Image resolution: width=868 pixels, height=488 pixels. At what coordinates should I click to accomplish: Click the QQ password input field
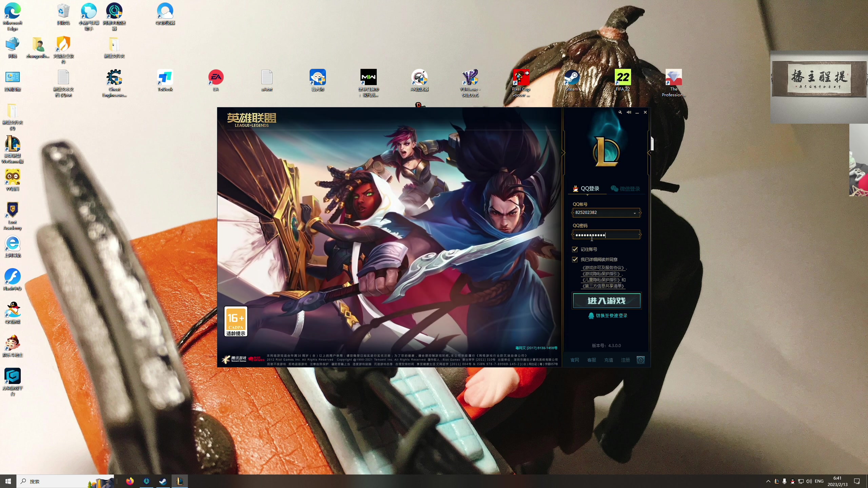coord(606,235)
